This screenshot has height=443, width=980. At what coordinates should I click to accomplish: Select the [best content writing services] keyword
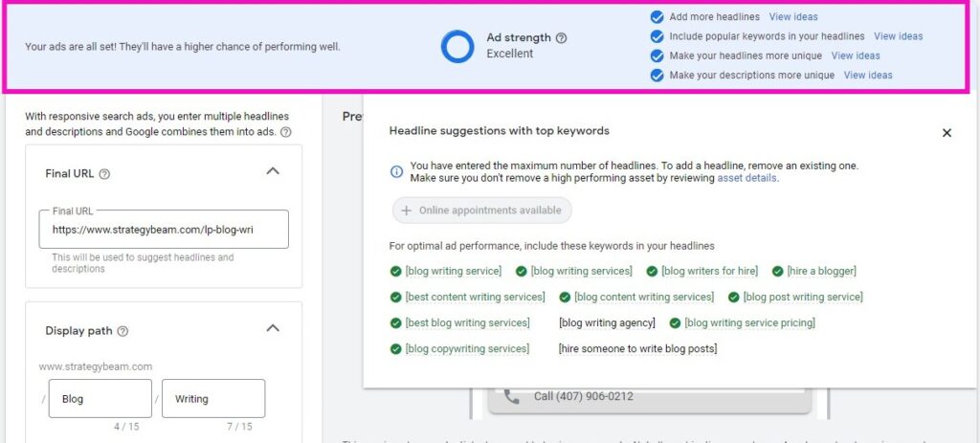pos(475,298)
